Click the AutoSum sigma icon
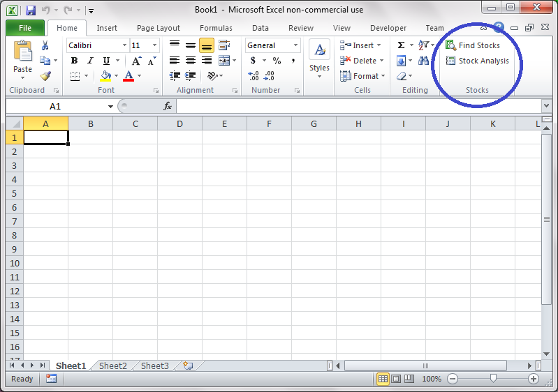This screenshot has width=558, height=392. coord(401,45)
